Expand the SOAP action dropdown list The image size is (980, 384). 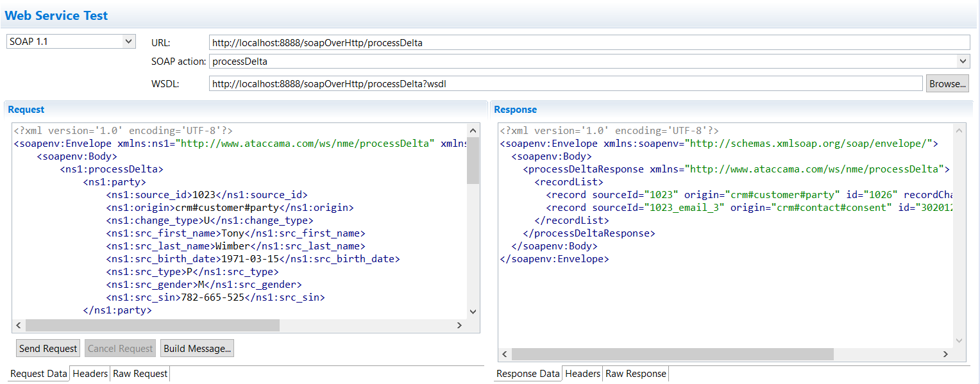point(963,62)
